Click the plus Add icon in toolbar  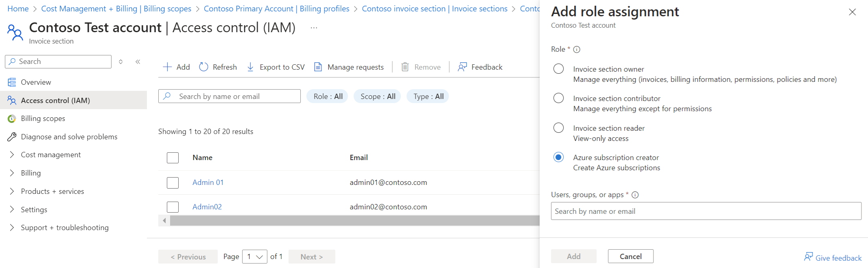coord(167,67)
